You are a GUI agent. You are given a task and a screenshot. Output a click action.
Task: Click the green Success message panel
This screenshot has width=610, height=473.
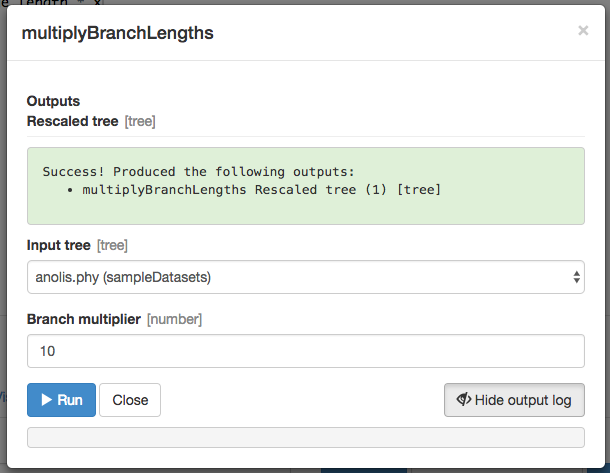305,186
